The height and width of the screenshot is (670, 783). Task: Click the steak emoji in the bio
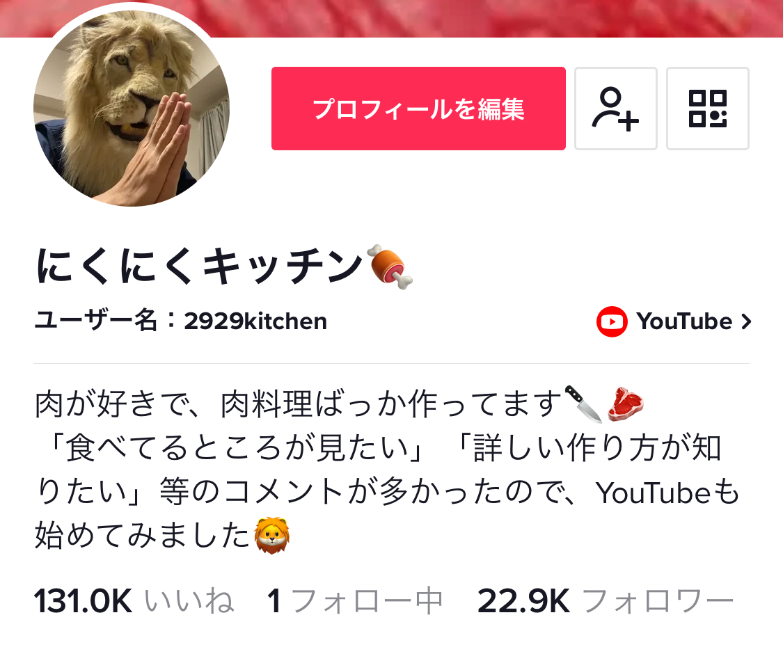(625, 404)
